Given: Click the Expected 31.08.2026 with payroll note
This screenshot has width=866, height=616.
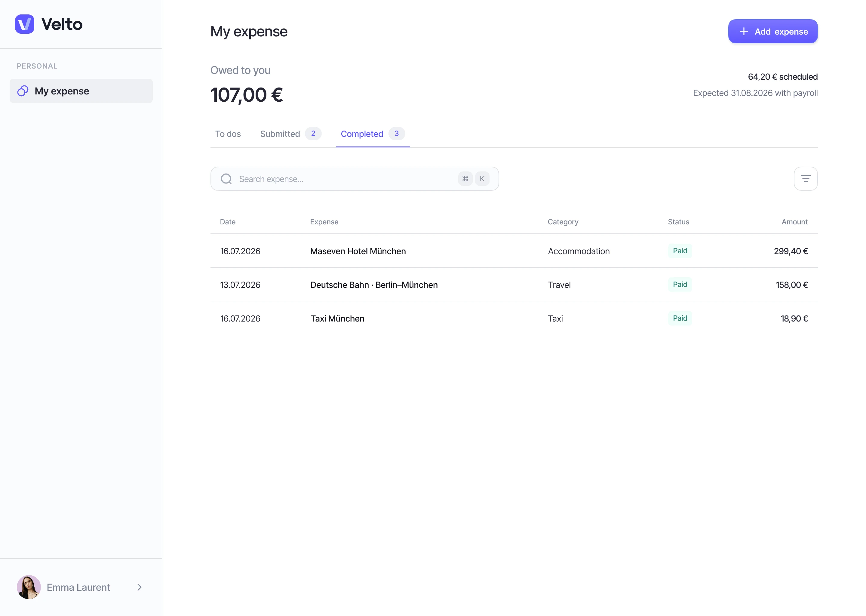Looking at the screenshot, I should (755, 93).
